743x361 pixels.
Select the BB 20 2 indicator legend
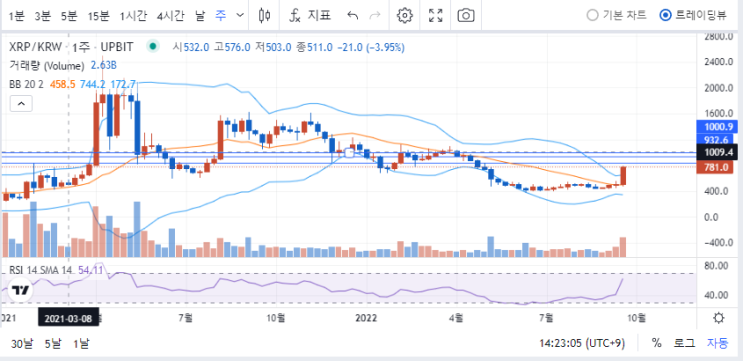pyautogui.click(x=27, y=84)
